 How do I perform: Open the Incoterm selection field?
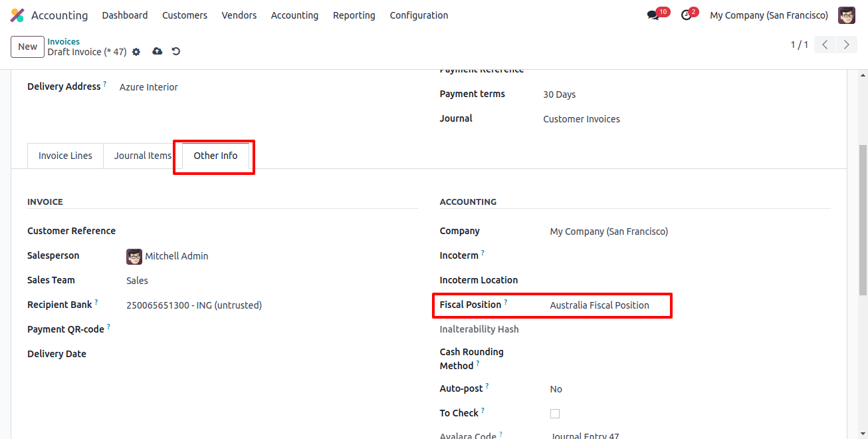691,256
